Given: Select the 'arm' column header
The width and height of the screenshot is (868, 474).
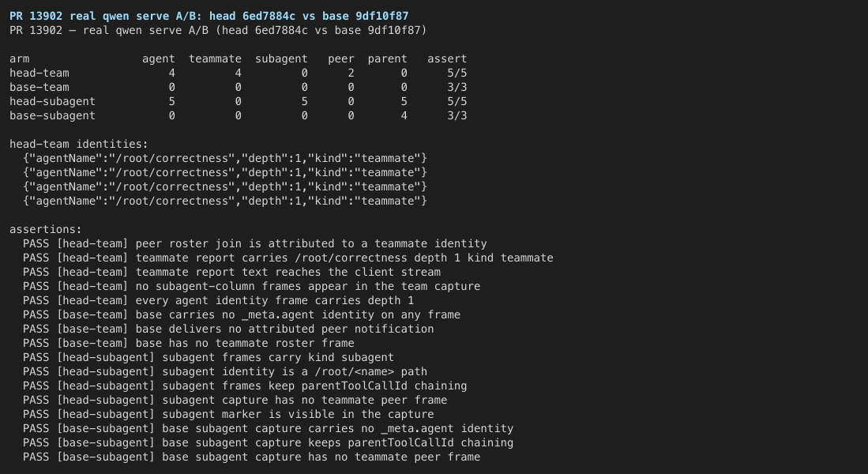Looking at the screenshot, I should point(20,58).
